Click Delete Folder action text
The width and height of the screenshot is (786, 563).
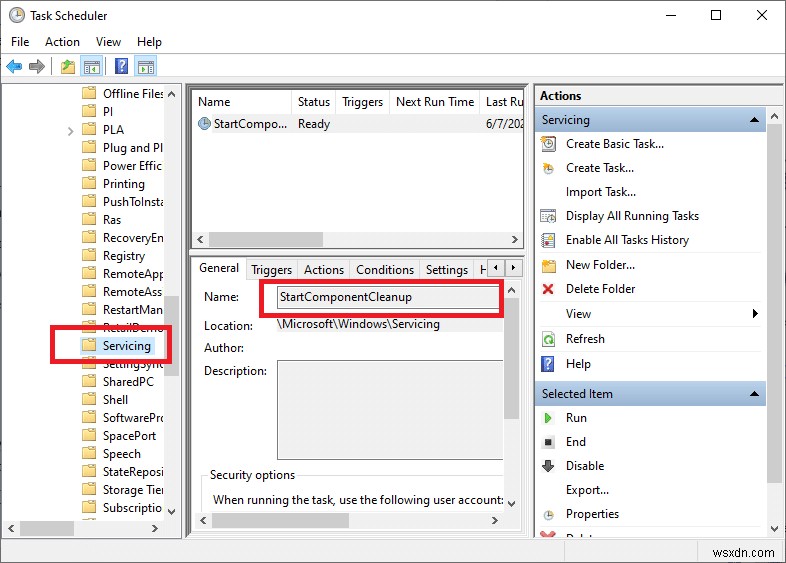point(600,289)
